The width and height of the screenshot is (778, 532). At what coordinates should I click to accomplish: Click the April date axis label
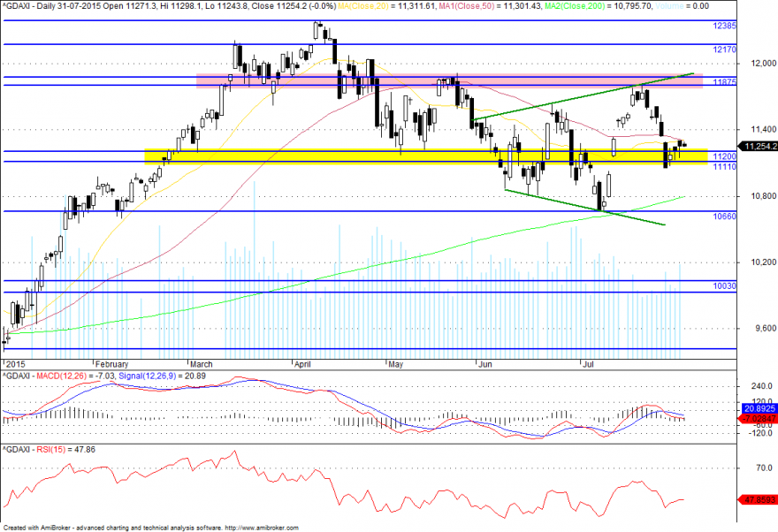(302, 364)
